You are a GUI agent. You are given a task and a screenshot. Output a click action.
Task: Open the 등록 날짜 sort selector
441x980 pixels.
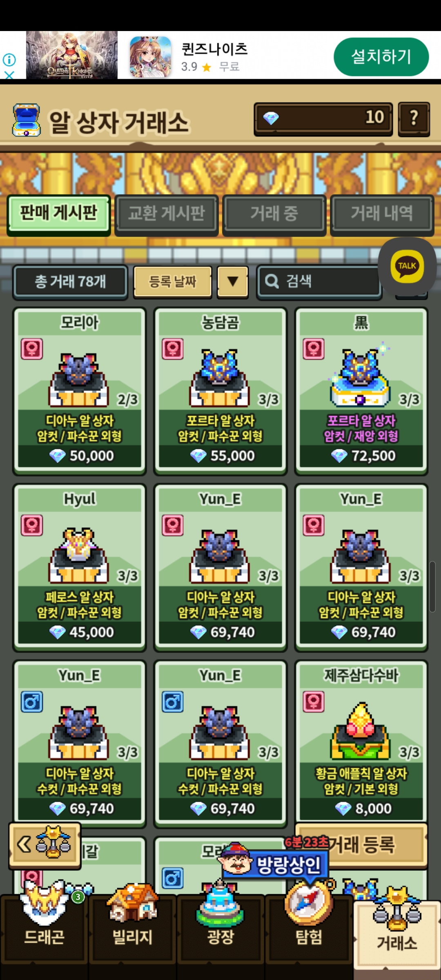point(173,281)
